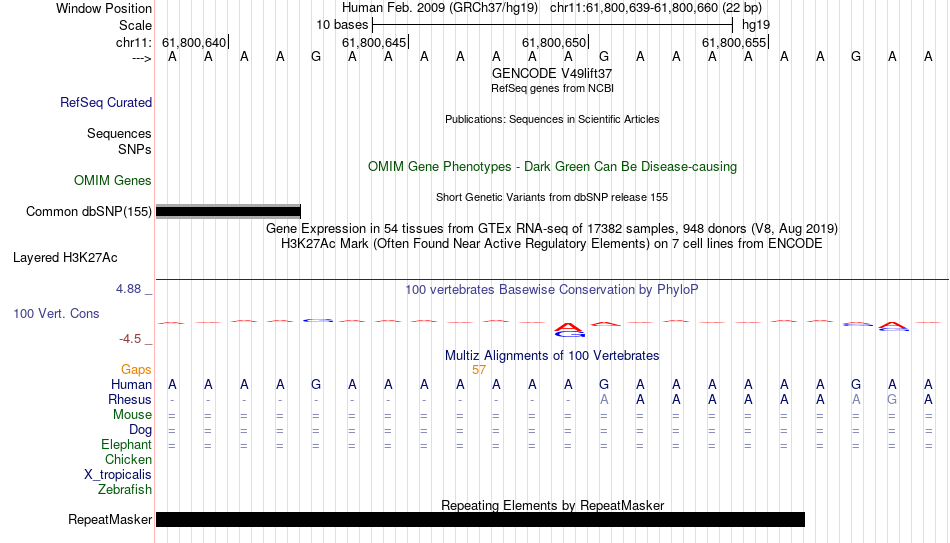Click the Chicken species label
Screen dimensions: 950x543
click(128, 459)
